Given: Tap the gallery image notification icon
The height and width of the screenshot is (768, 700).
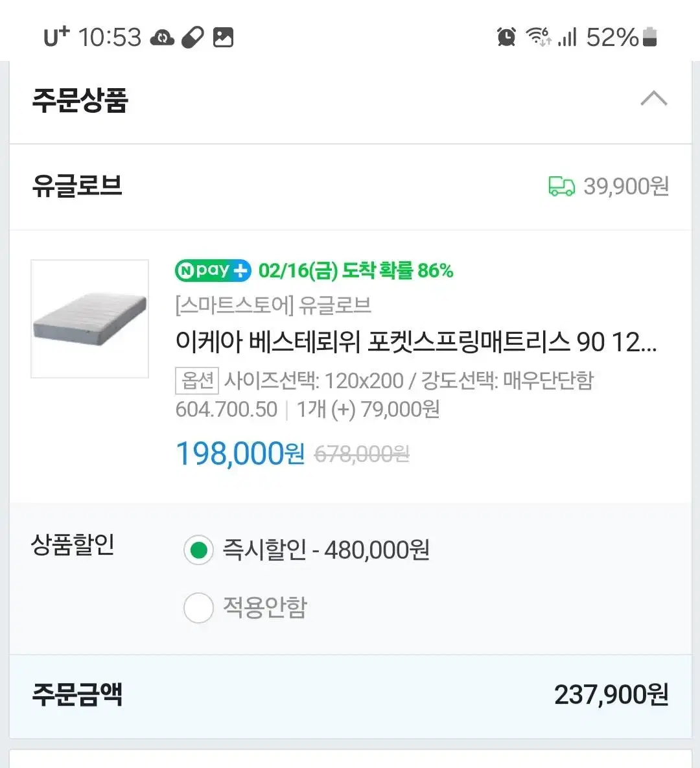Looking at the screenshot, I should pyautogui.click(x=224, y=38).
